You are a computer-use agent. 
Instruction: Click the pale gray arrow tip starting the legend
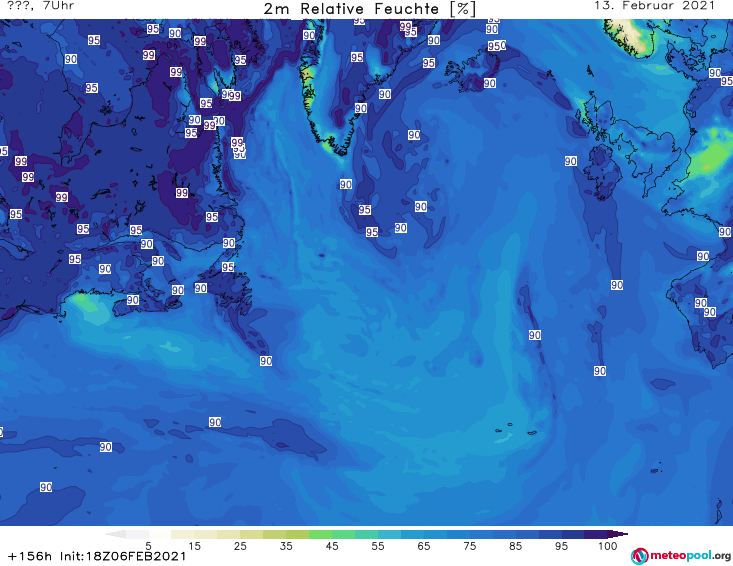coord(115,534)
